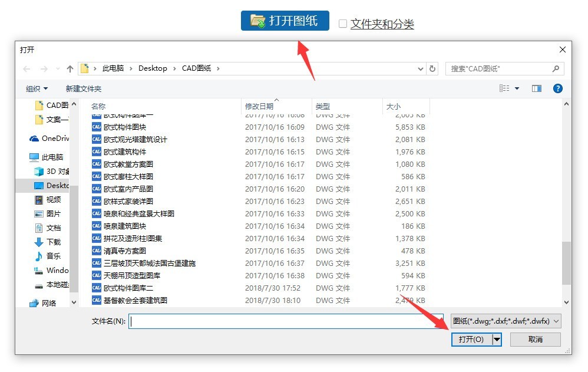Click the 取消 button
This screenshot has width=588, height=372.
point(536,340)
